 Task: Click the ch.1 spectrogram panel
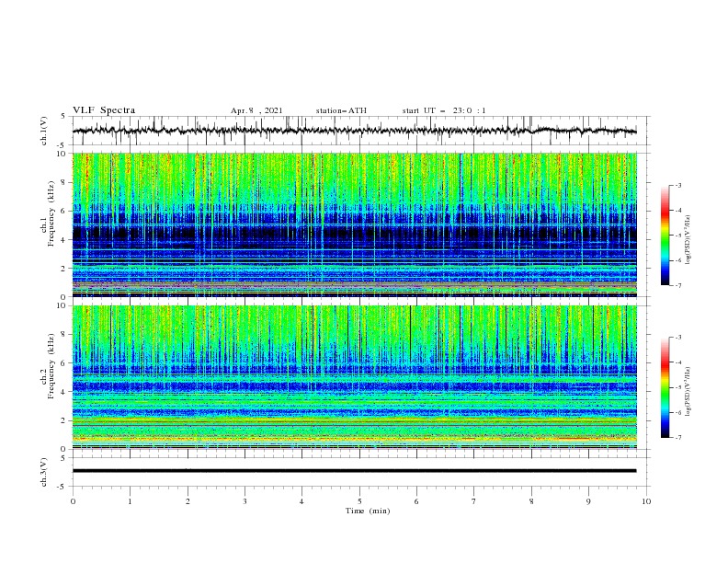point(355,224)
